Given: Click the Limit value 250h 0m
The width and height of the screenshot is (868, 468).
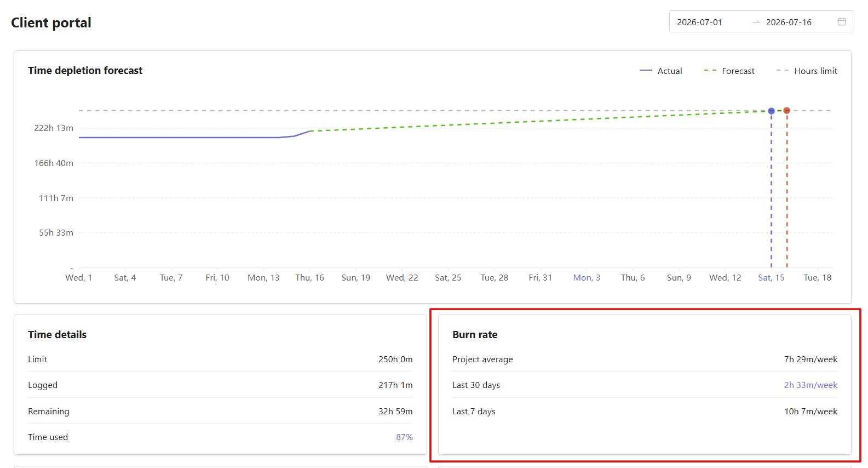Looking at the screenshot, I should pyautogui.click(x=395, y=359).
